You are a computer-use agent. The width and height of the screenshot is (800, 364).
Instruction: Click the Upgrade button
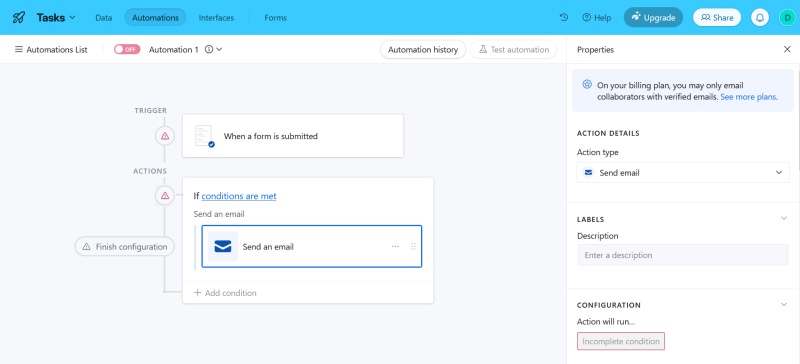[x=654, y=17]
